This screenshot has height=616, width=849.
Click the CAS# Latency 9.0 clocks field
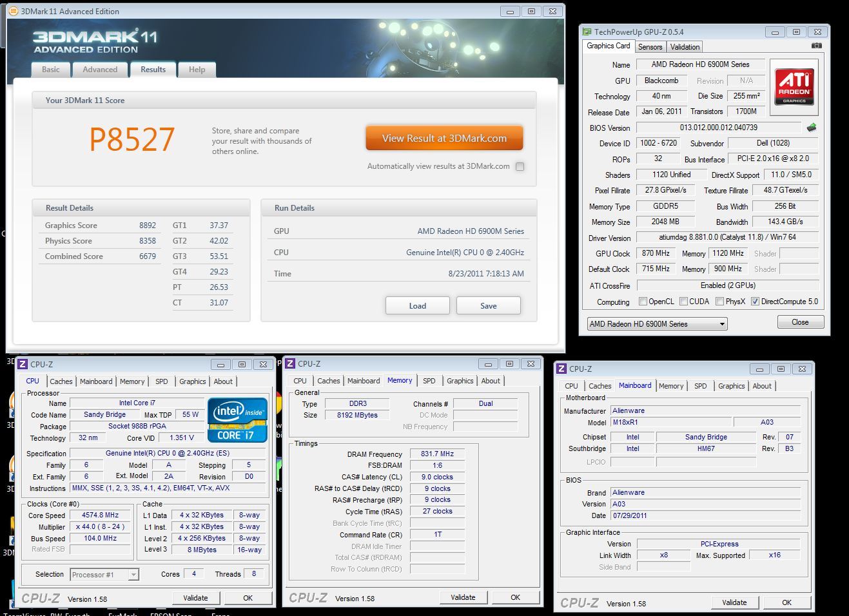click(438, 477)
